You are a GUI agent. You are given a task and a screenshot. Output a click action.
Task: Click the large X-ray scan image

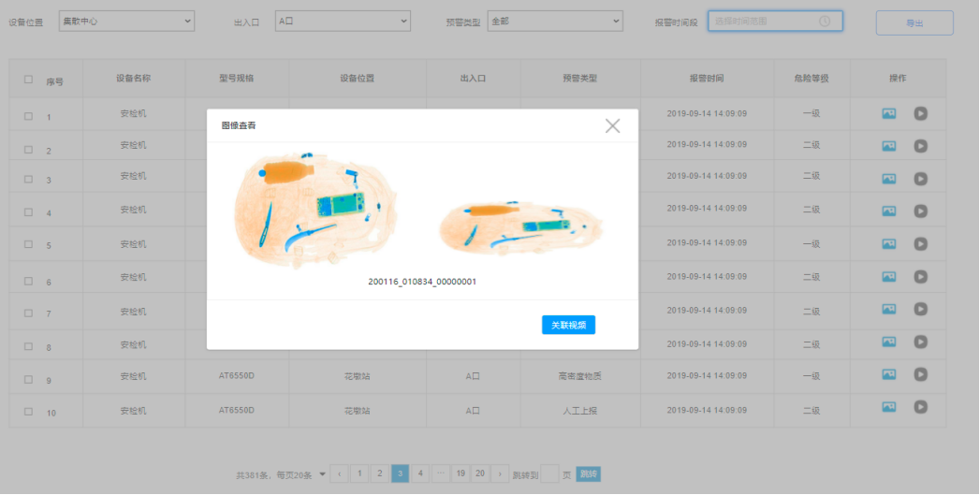316,211
